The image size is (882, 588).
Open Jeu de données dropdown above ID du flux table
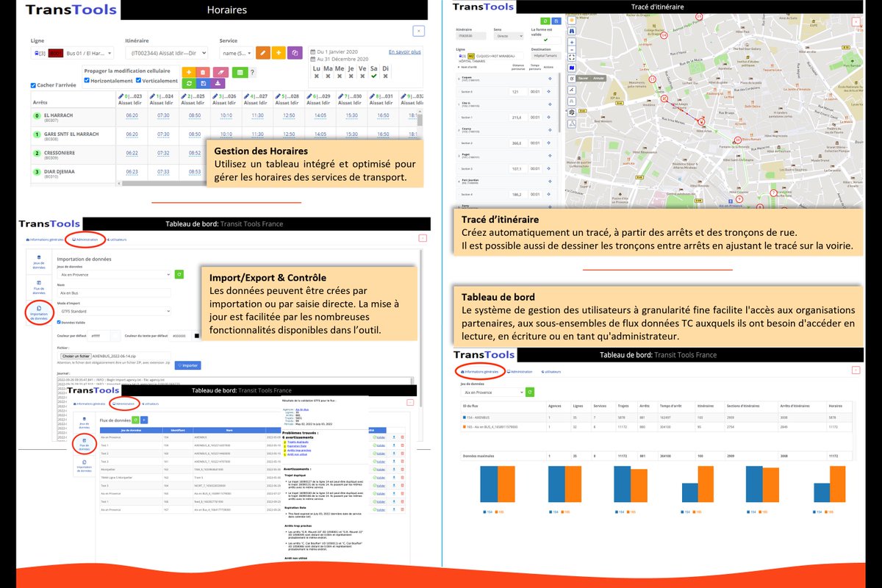pyautogui.click(x=491, y=392)
